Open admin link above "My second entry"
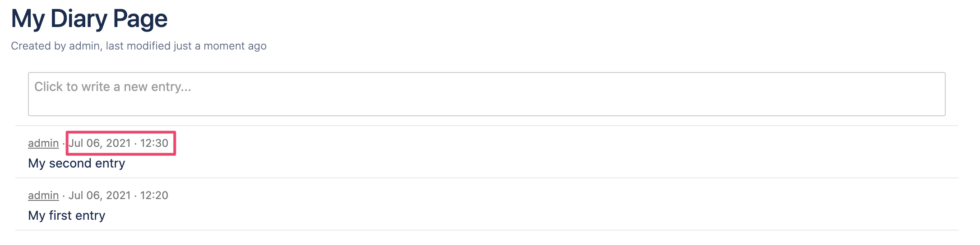Screen dimensions: 980x245 coord(43,143)
